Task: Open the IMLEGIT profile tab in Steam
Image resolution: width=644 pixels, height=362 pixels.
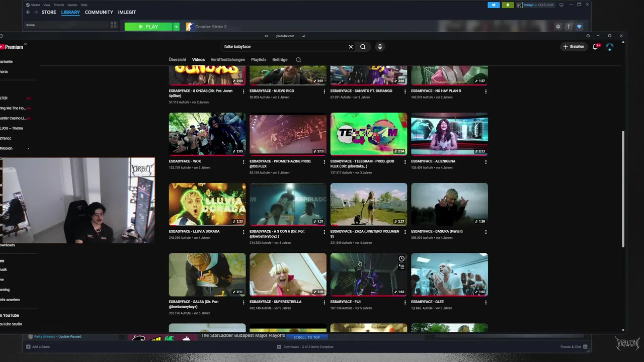Action: click(x=127, y=12)
